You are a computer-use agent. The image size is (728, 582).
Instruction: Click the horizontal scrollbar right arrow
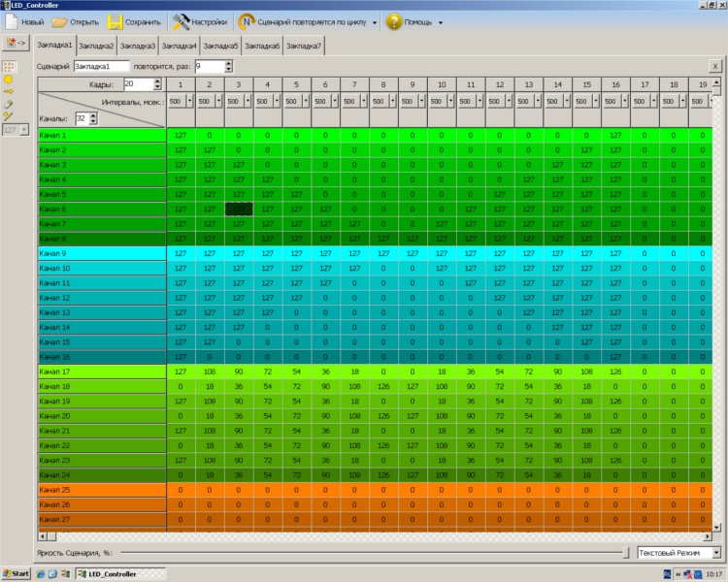pos(707,536)
